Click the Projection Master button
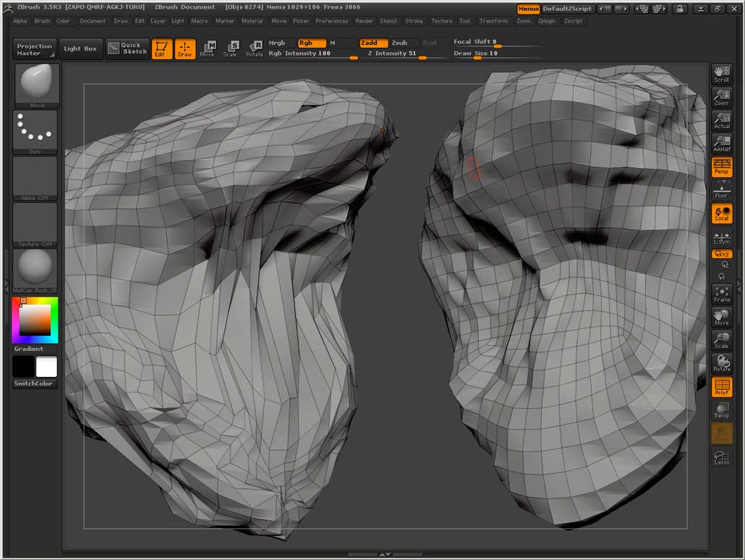Viewport: 745px width, 560px height. (x=35, y=49)
